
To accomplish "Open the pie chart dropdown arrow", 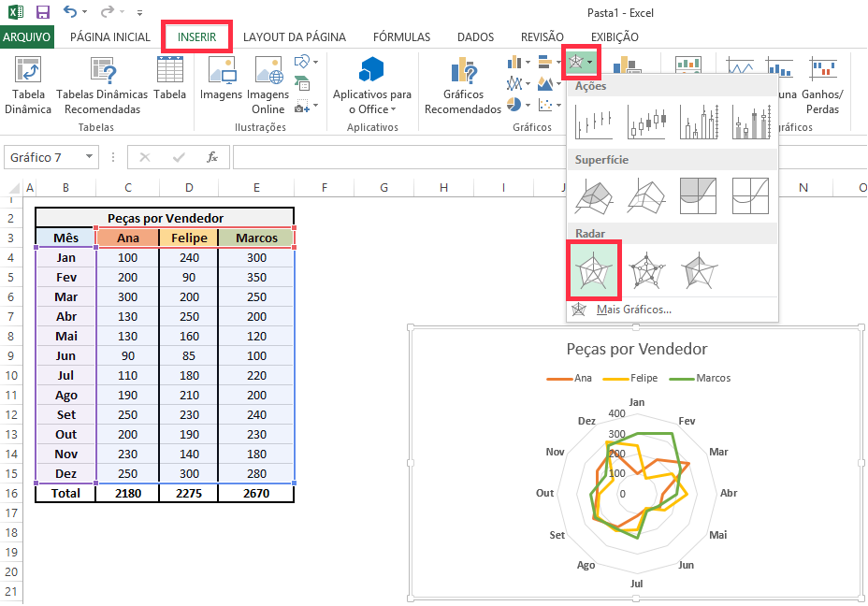I will point(528,105).
